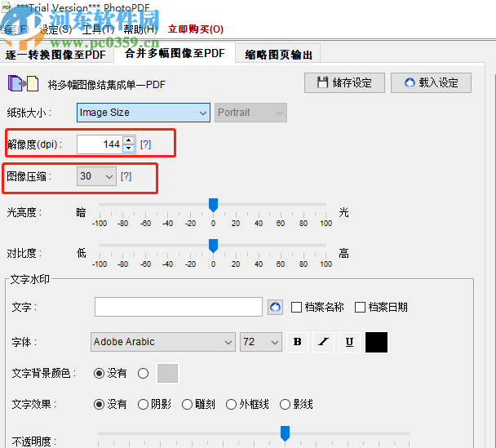Screen dimensions: 496x448
Task: Increase the dpi value with up arrow
Action: click(x=128, y=140)
